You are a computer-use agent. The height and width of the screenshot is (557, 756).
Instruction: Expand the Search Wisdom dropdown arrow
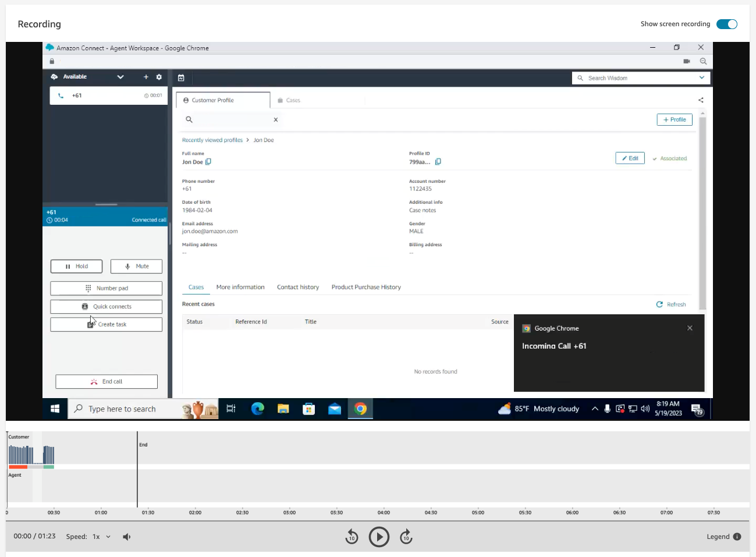pos(702,78)
